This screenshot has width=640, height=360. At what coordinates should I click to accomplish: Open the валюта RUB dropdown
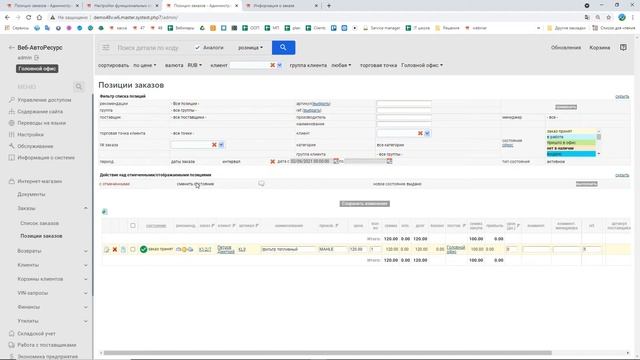tap(195, 65)
